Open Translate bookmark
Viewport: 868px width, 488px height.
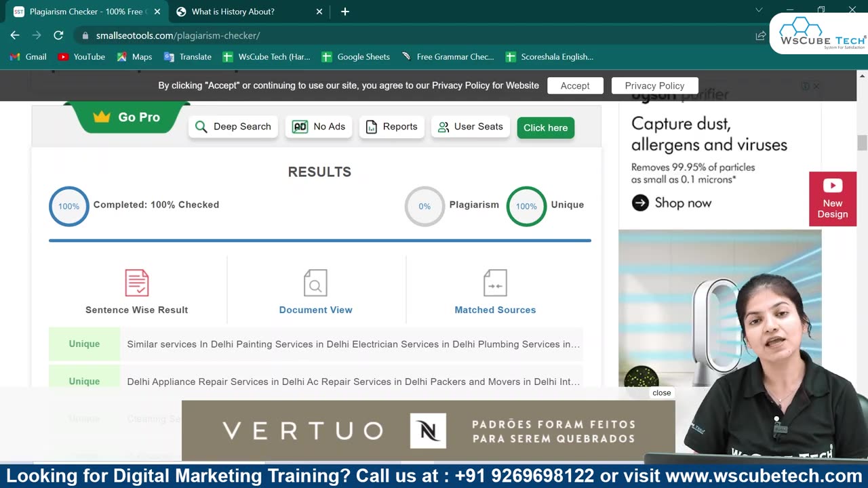pos(188,57)
